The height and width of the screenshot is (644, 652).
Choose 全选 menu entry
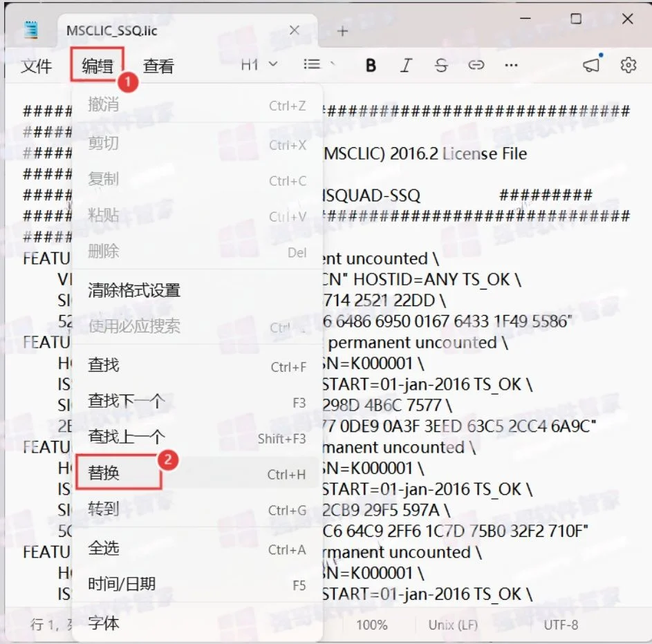(x=197, y=549)
